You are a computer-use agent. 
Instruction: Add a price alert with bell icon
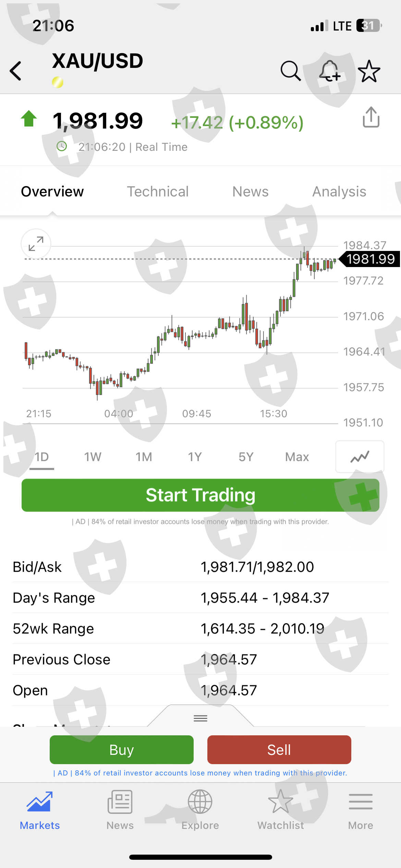(x=330, y=71)
